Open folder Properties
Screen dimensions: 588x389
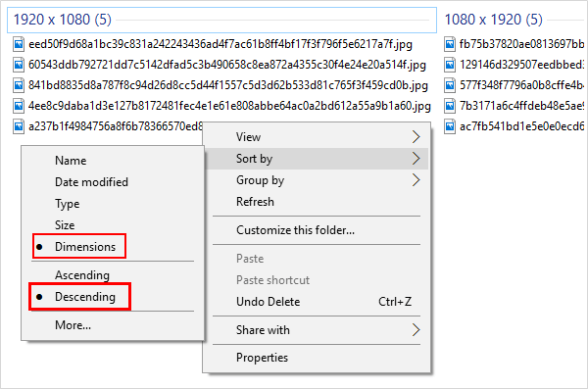point(317,358)
